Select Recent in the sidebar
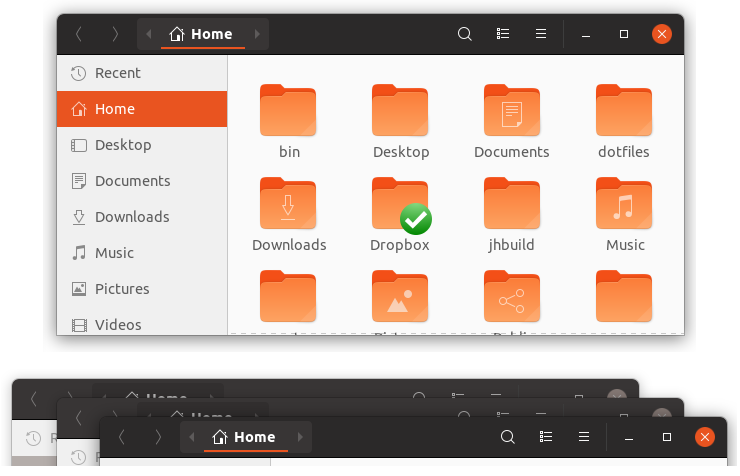740x476 pixels. [142, 73]
